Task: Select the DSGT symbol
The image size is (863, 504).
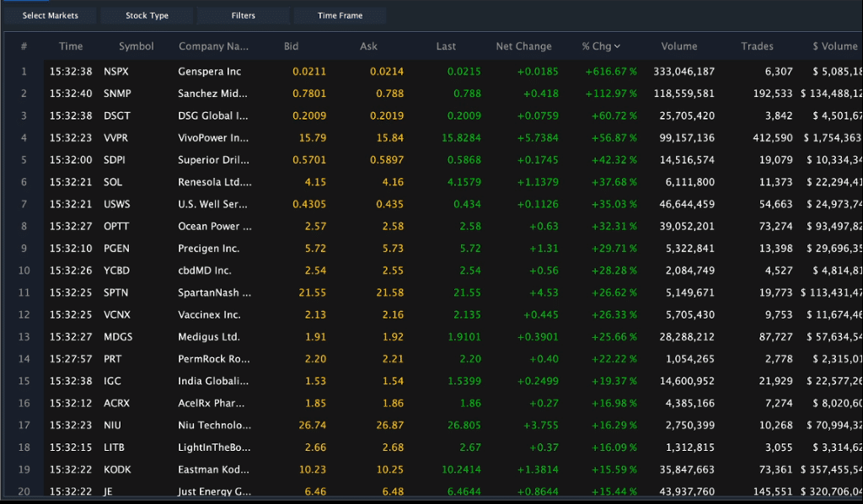Action: [117, 115]
